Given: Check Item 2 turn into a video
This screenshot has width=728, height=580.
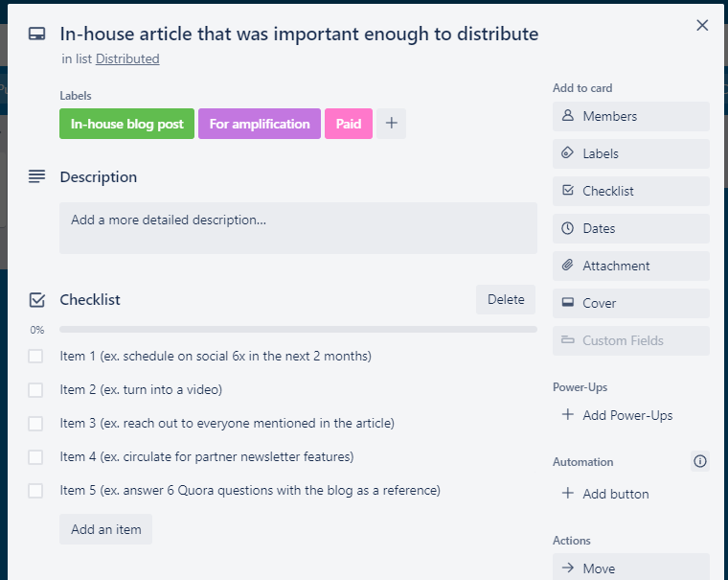Looking at the screenshot, I should tap(35, 389).
